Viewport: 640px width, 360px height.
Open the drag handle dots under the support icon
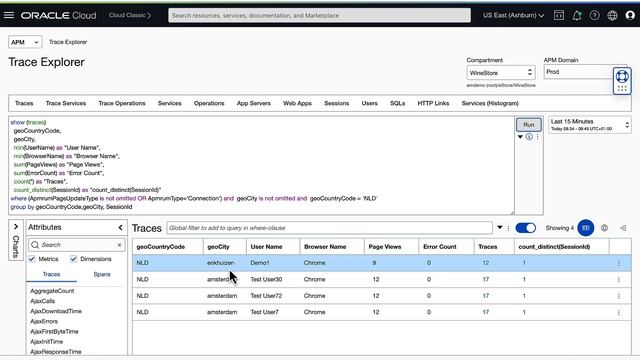click(622, 88)
